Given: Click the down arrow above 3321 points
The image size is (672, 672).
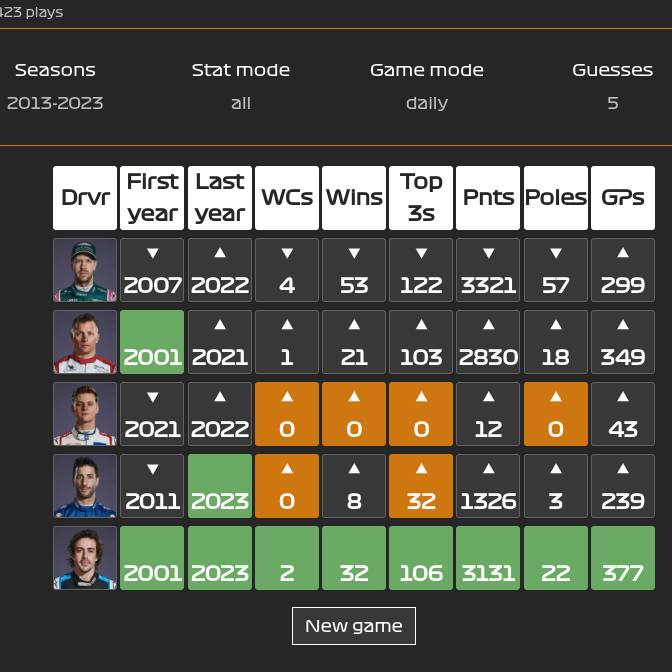Looking at the screenshot, I should pos(489,254).
